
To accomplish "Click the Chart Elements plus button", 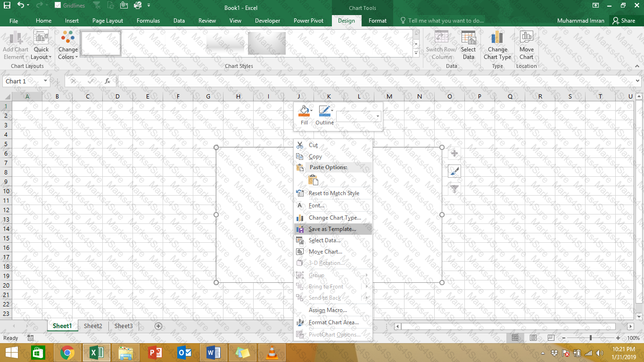I will [x=454, y=153].
